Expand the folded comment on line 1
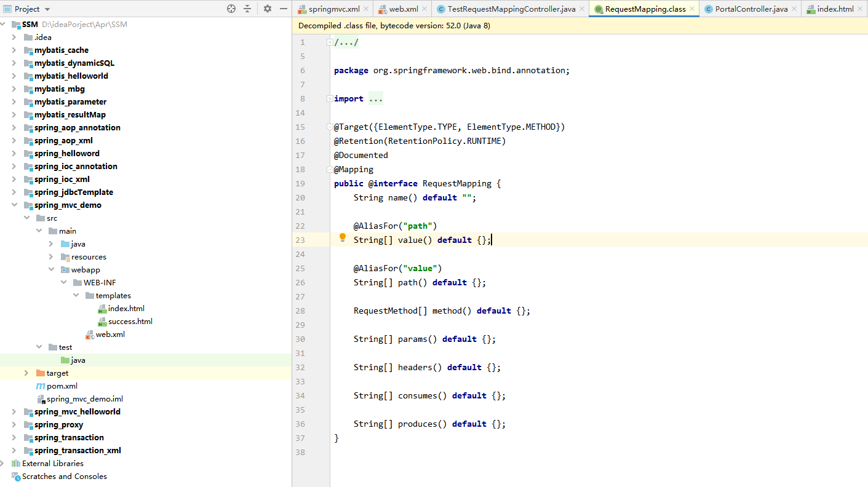This screenshot has width=868, height=487. tap(330, 42)
